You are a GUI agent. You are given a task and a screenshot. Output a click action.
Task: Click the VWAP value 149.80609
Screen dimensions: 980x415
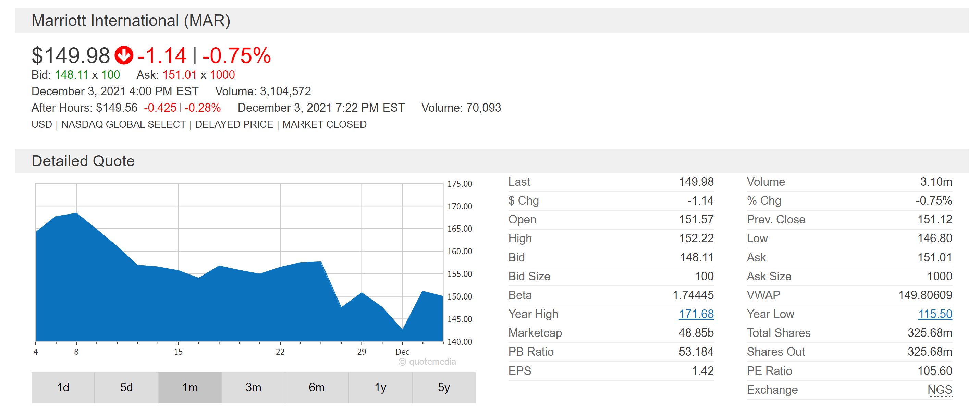[925, 295]
